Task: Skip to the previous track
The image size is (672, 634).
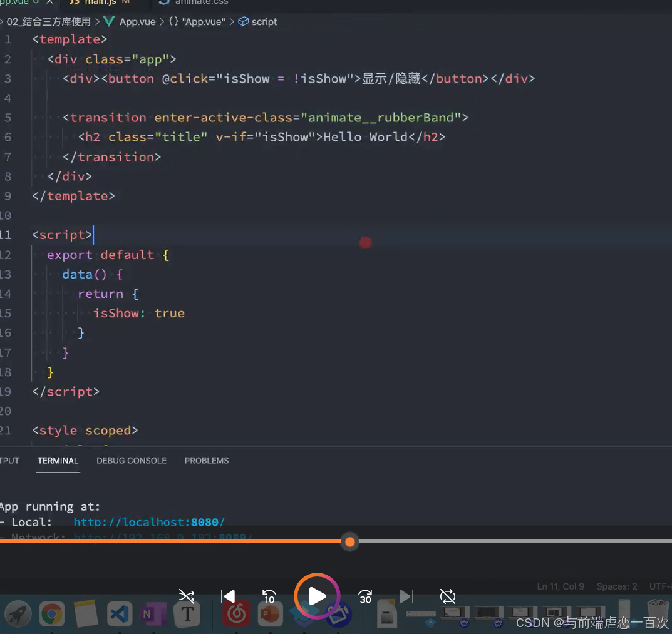Action: 228,596
